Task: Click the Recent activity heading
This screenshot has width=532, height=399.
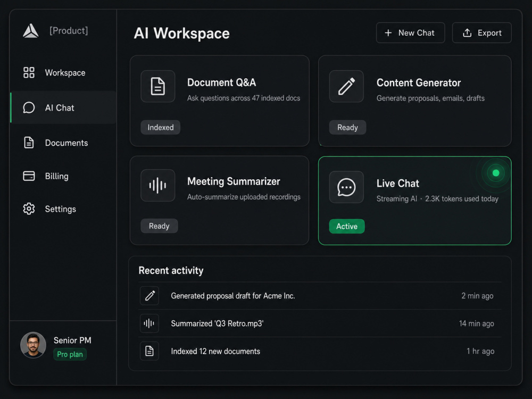Action: [x=171, y=270]
